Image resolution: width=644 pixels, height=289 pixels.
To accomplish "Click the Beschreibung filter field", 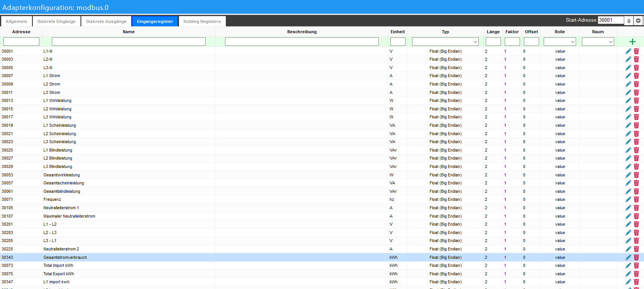I will (x=302, y=42).
